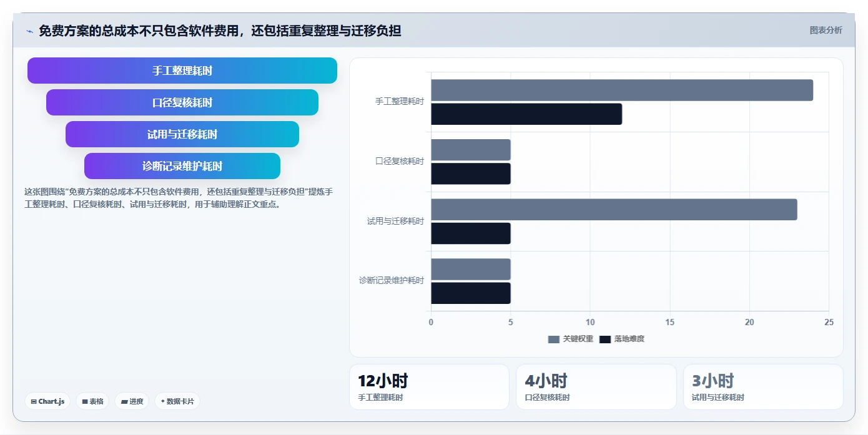Click the 图表分析 label in header
Screen dimensions: 868x435
[826, 30]
